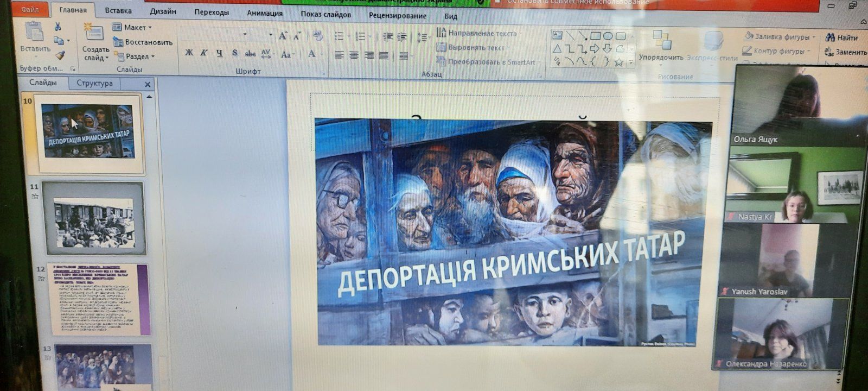Open the Структура pane tab
The image size is (868, 391).
click(x=94, y=83)
